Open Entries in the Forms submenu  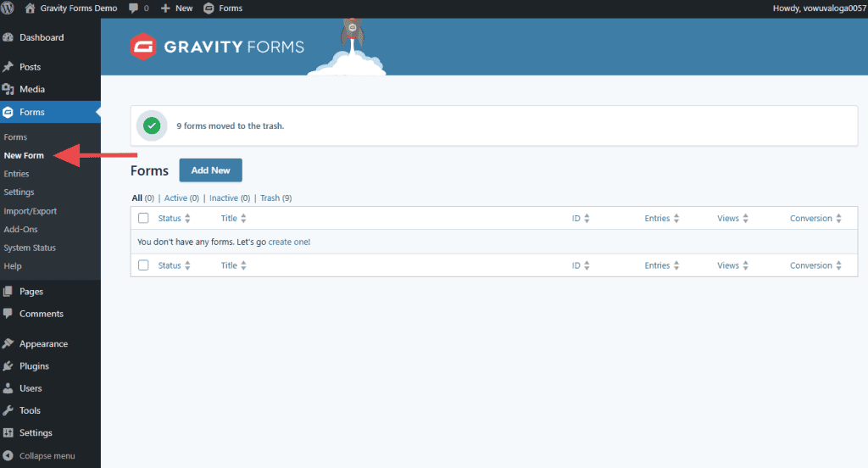(17, 174)
